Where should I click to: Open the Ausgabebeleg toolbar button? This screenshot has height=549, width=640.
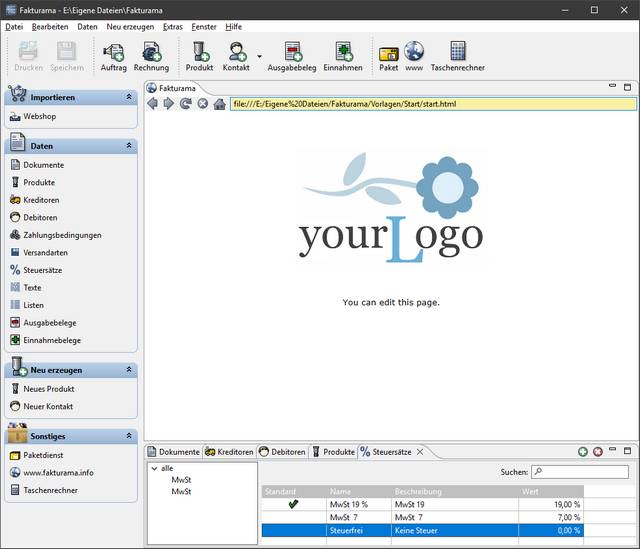292,52
